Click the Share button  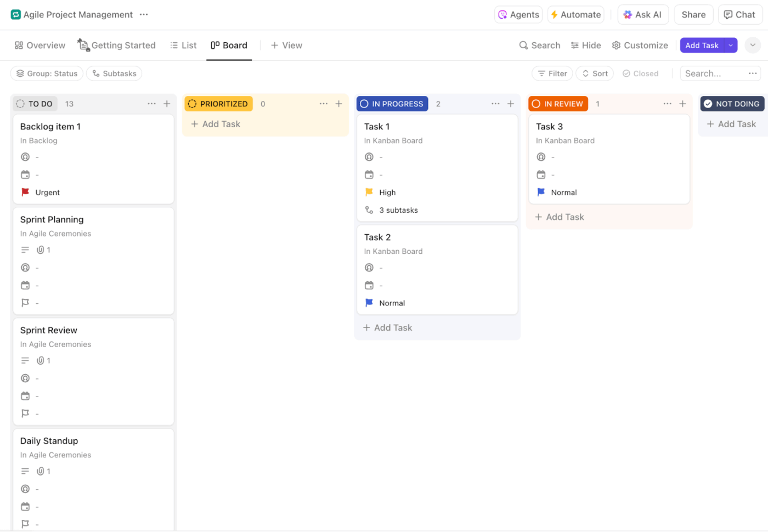[x=693, y=14]
